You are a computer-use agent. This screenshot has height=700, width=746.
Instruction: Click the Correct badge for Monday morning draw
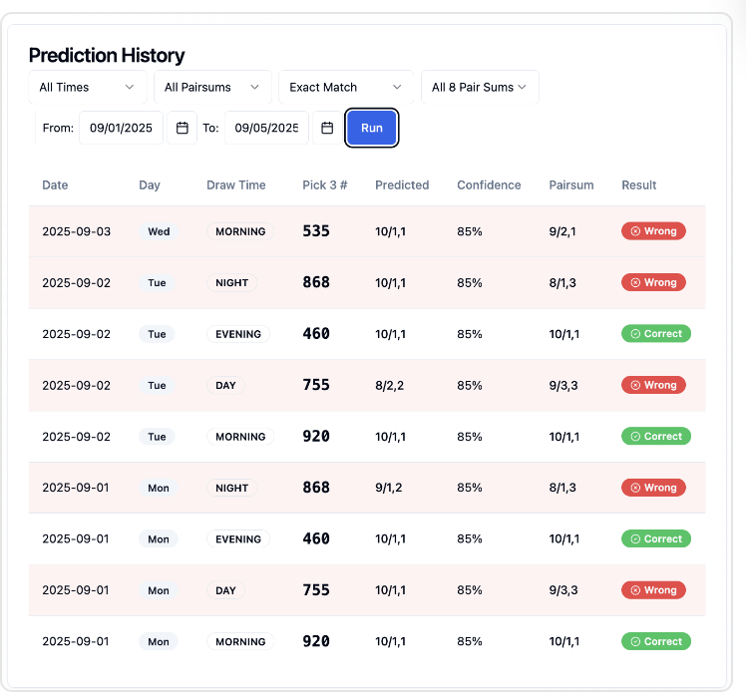click(655, 641)
